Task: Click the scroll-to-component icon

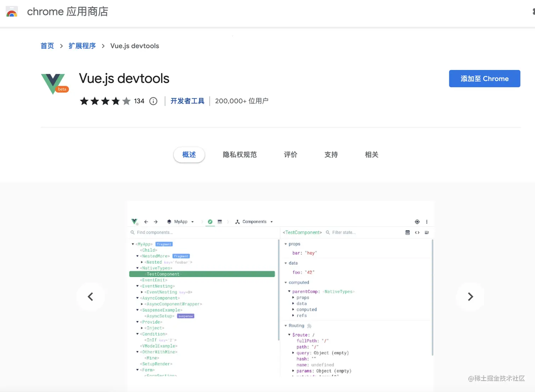Action: pyautogui.click(x=408, y=232)
